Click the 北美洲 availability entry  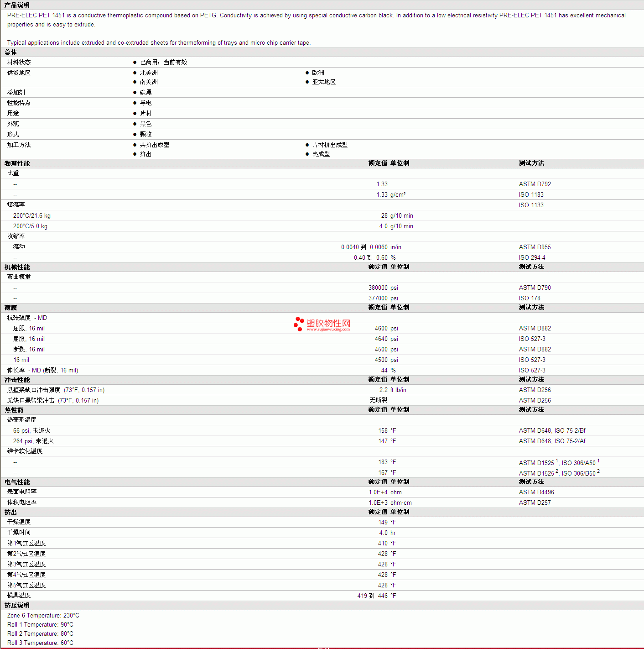(149, 73)
